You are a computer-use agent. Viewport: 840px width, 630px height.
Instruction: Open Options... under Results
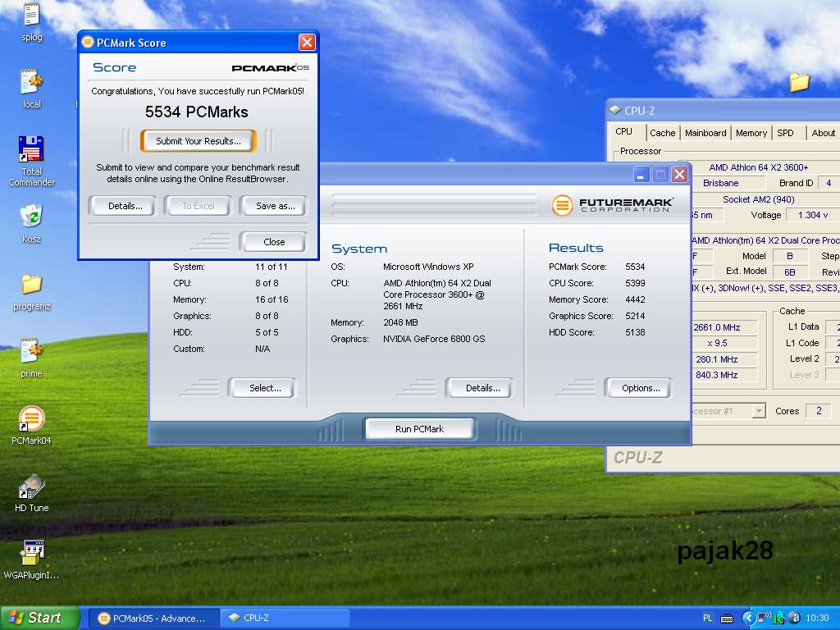click(x=640, y=388)
